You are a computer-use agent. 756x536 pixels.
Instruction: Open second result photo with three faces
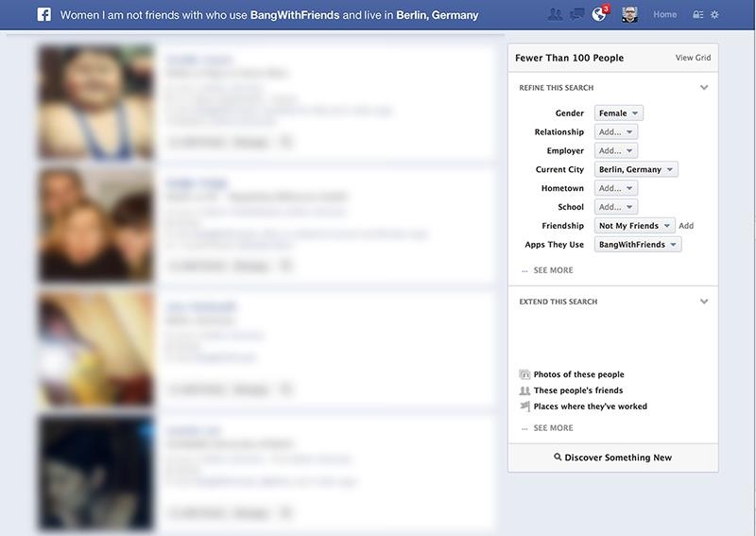[x=95, y=225]
